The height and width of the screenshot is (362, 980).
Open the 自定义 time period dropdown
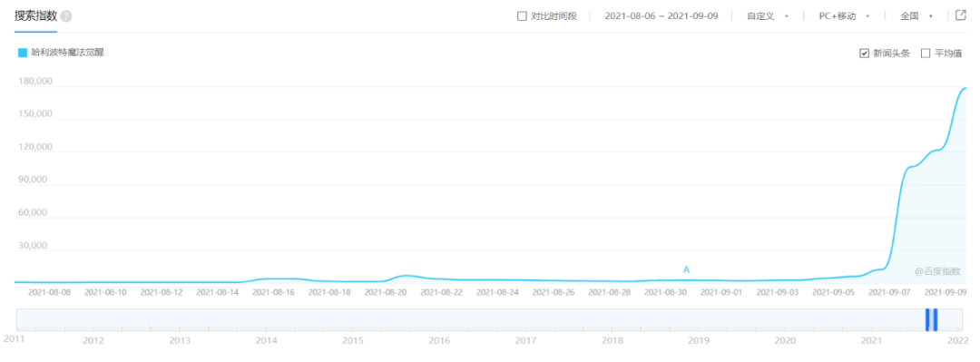(x=768, y=16)
